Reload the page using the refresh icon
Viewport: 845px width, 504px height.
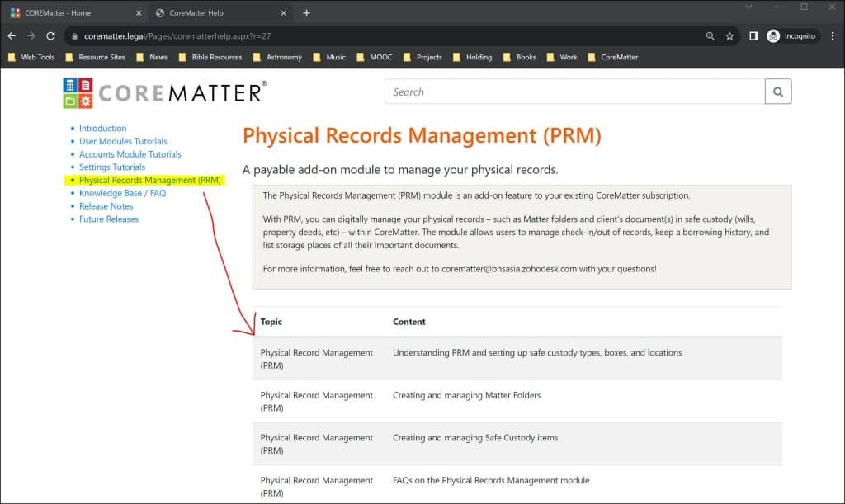pos(51,35)
